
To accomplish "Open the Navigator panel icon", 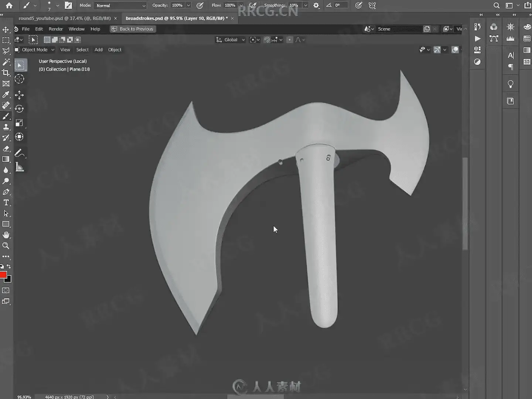I will pyautogui.click(x=511, y=27).
